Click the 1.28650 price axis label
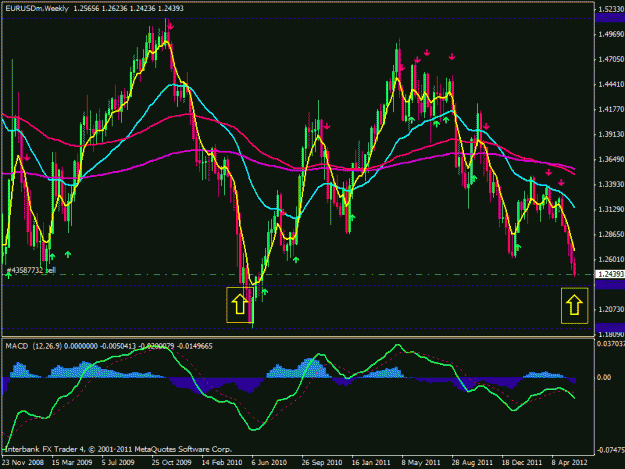This screenshot has height=469, width=625. point(611,234)
